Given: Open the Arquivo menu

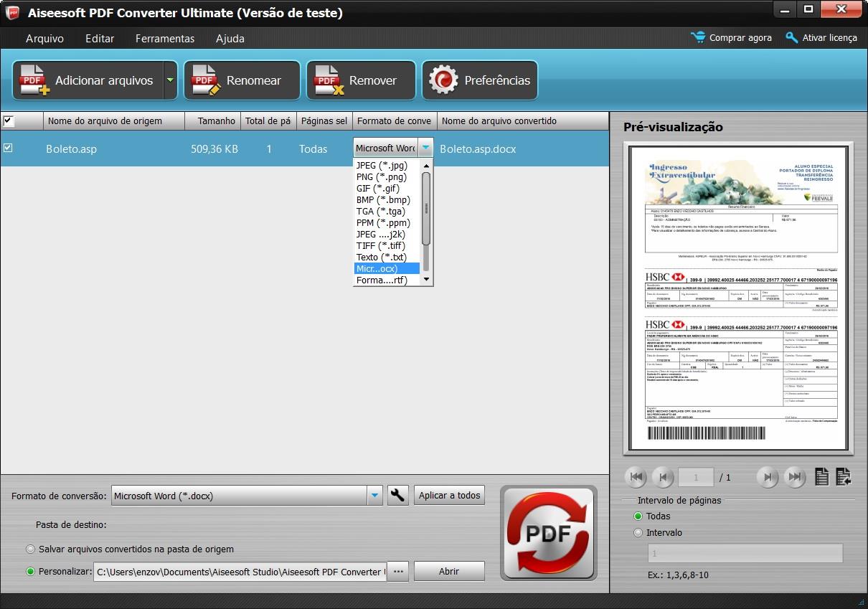Looking at the screenshot, I should [44, 38].
